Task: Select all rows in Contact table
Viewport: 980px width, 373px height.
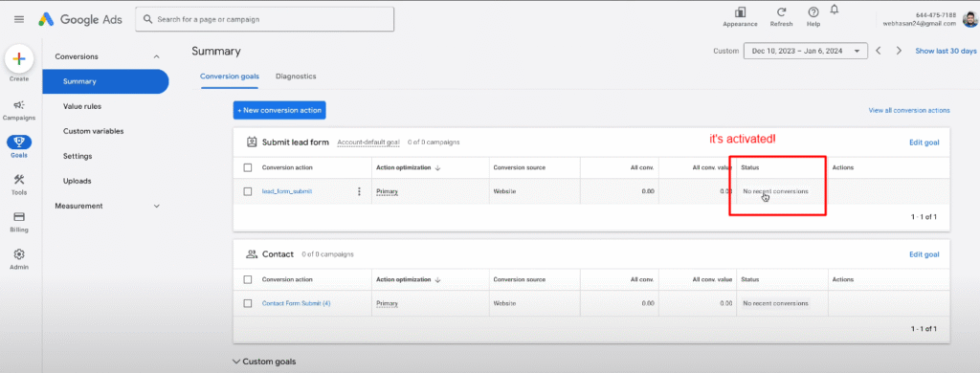Action: pos(248,279)
